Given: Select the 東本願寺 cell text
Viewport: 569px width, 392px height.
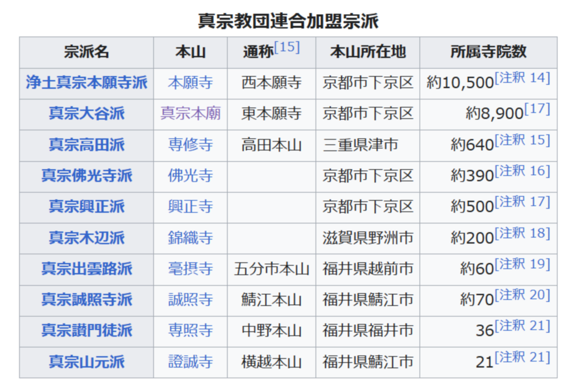Looking at the screenshot, I should coord(271,114).
